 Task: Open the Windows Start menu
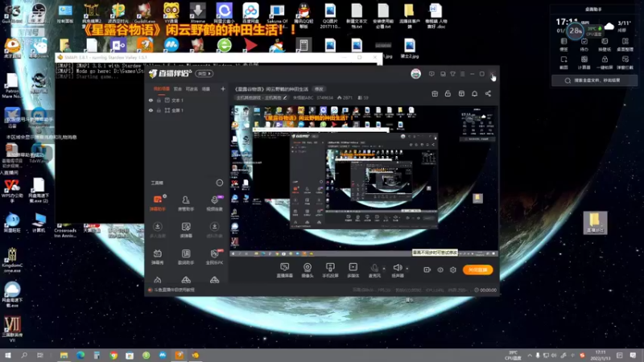coord(8,355)
